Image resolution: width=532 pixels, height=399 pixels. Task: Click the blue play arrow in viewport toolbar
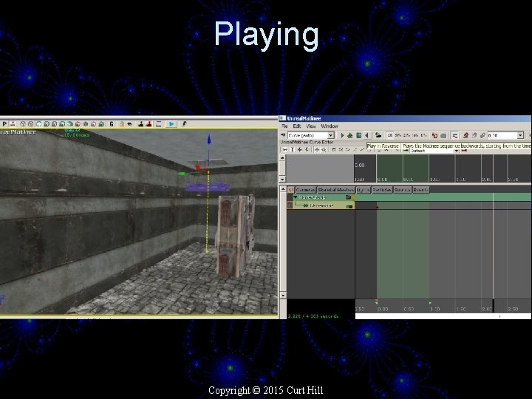tap(171, 124)
